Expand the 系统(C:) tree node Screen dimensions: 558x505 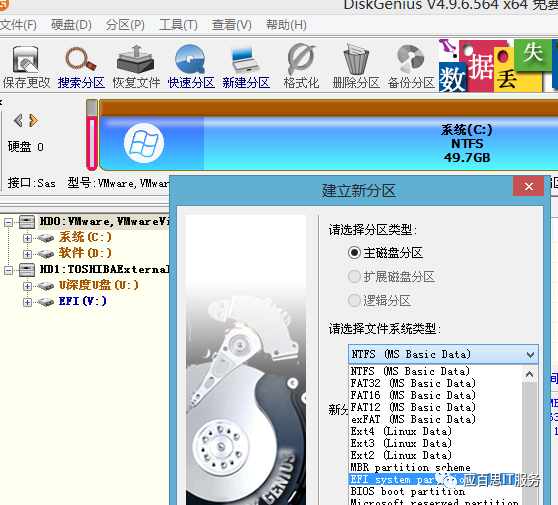tap(27, 238)
